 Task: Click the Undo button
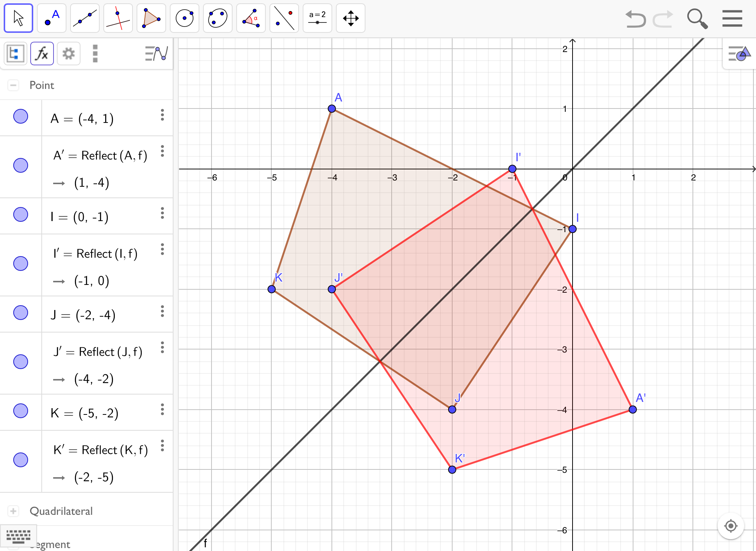tap(636, 19)
